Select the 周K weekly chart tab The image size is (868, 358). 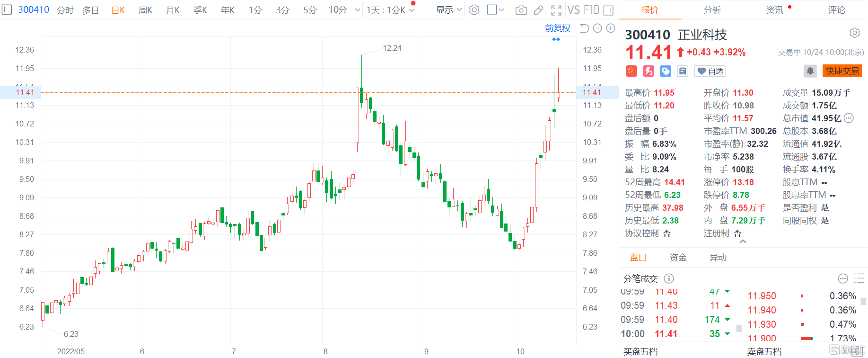point(145,10)
